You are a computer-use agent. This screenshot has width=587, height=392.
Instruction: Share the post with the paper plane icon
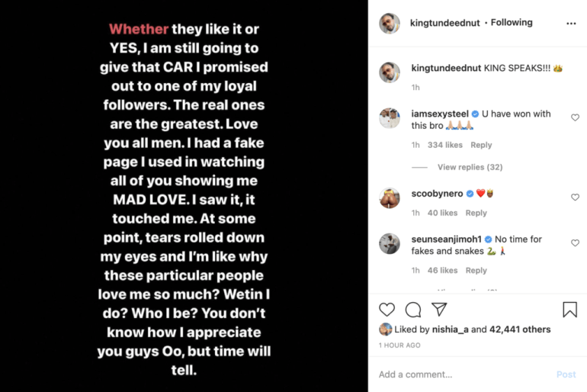439,310
